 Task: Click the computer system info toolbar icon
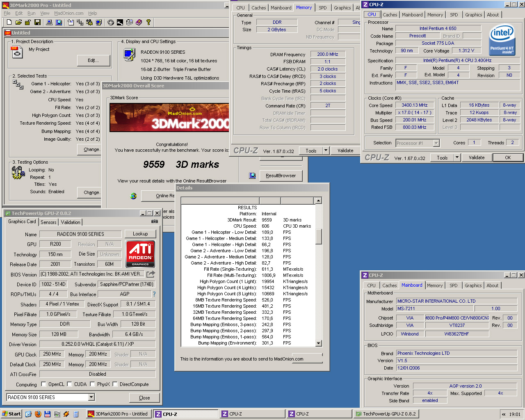pos(49,22)
